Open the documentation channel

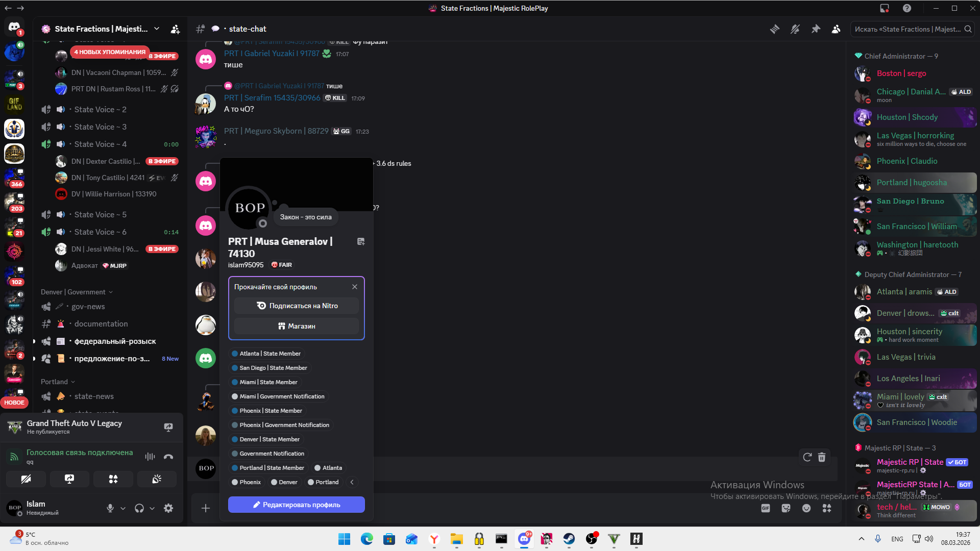tap(101, 324)
